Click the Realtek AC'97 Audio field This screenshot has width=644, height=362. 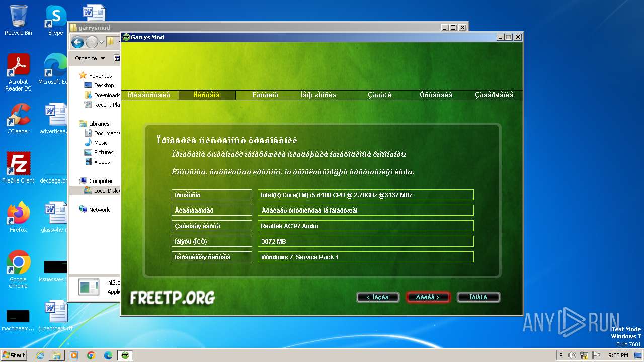pyautogui.click(x=366, y=226)
